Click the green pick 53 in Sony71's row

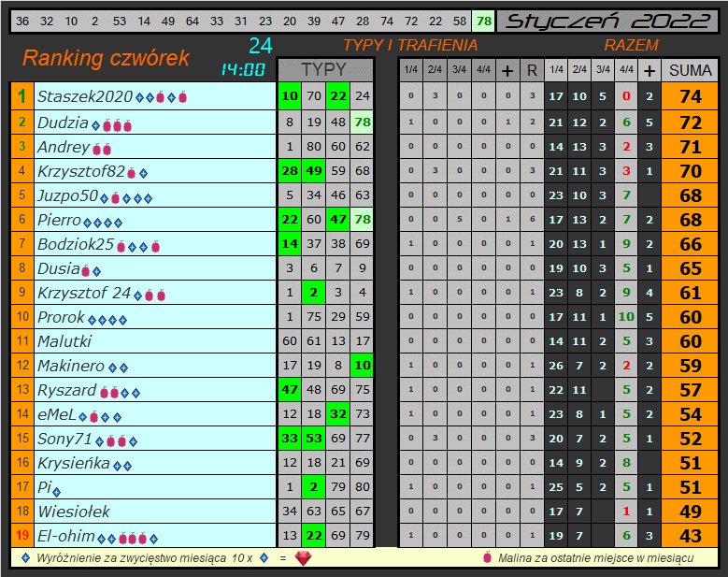tap(314, 439)
